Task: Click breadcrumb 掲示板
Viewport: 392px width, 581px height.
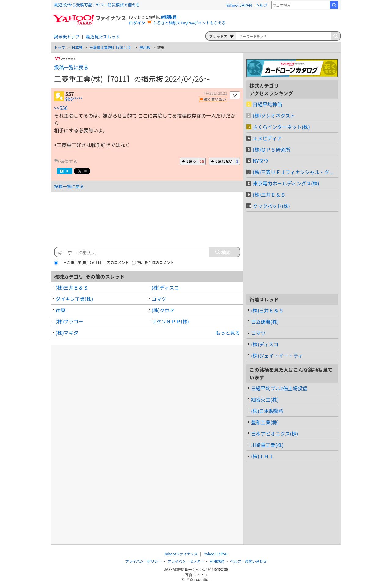Action: pos(145,48)
